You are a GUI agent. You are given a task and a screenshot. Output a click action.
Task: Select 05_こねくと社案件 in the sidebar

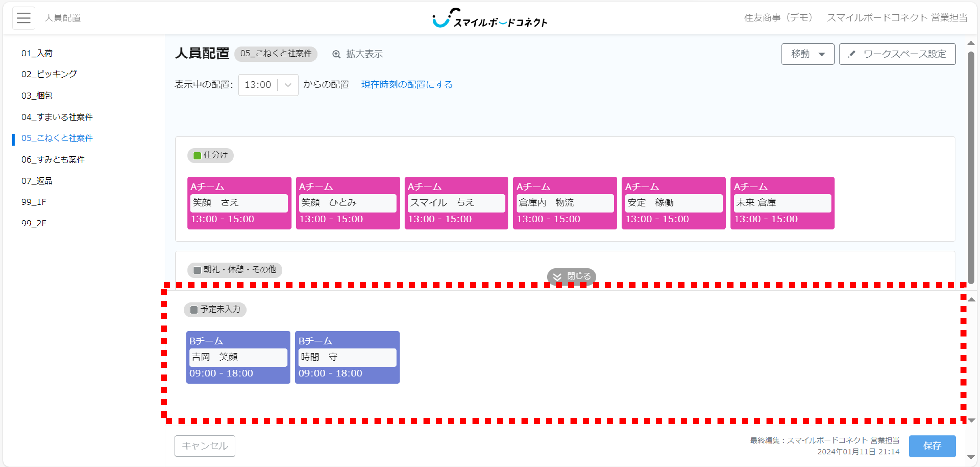57,138
